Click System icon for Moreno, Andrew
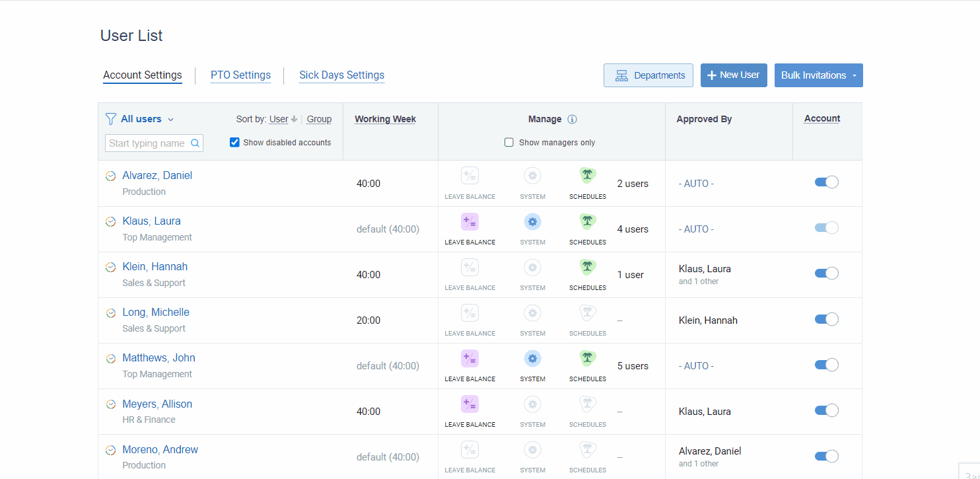 533,449
